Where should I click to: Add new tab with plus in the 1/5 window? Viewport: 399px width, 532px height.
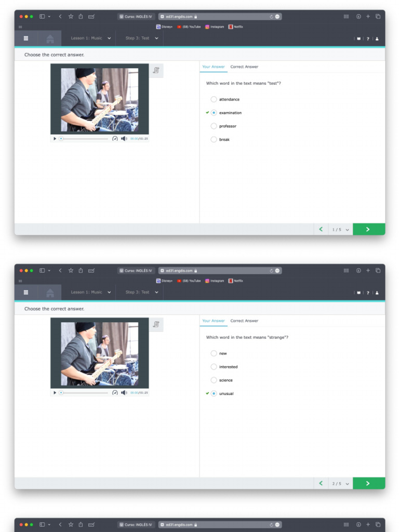(368, 16)
